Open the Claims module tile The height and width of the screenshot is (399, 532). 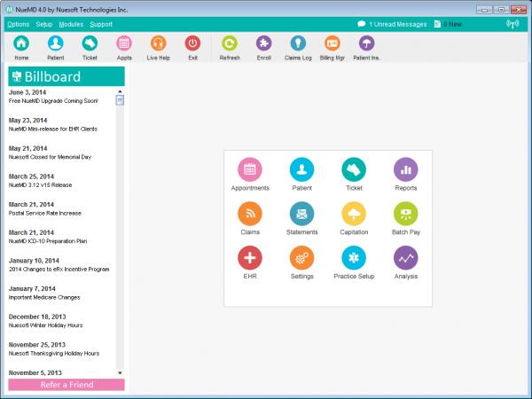tap(250, 214)
